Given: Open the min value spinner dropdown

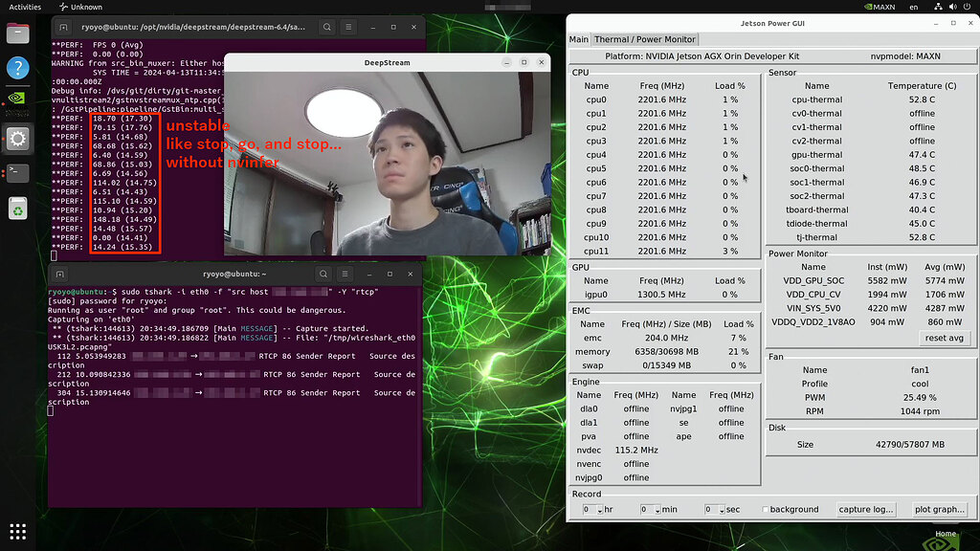Looking at the screenshot, I should 657,509.
